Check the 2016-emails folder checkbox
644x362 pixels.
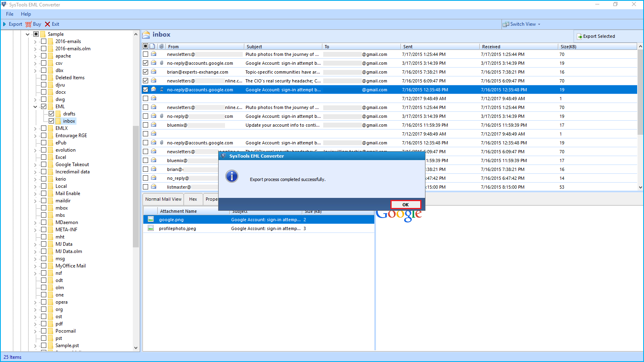tap(43, 41)
